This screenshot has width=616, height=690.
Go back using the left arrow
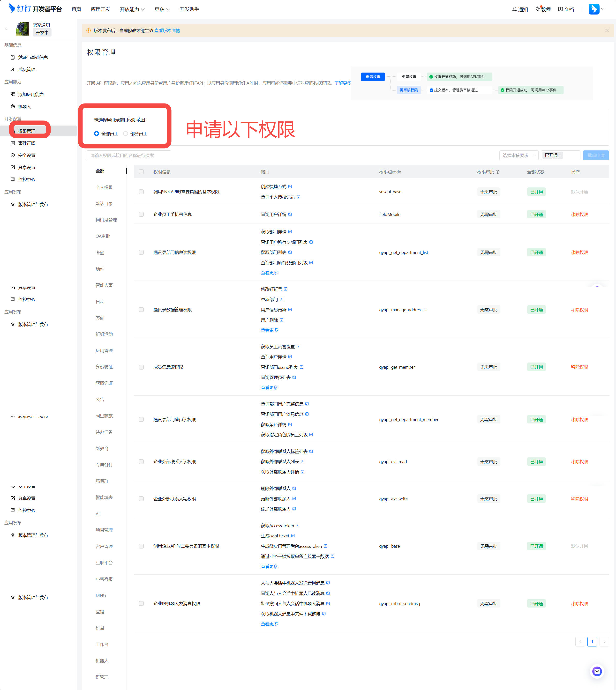[x=7, y=29]
